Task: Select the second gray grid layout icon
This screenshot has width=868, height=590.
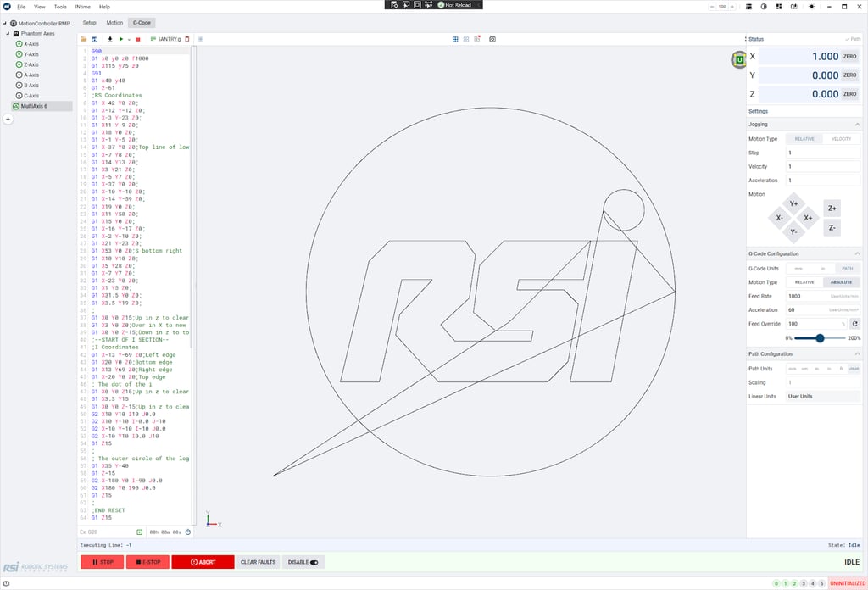Action: coord(466,39)
